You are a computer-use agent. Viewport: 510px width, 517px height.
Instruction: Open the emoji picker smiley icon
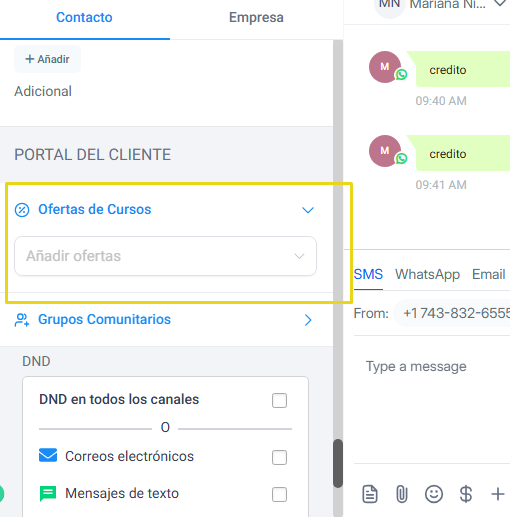(x=434, y=494)
